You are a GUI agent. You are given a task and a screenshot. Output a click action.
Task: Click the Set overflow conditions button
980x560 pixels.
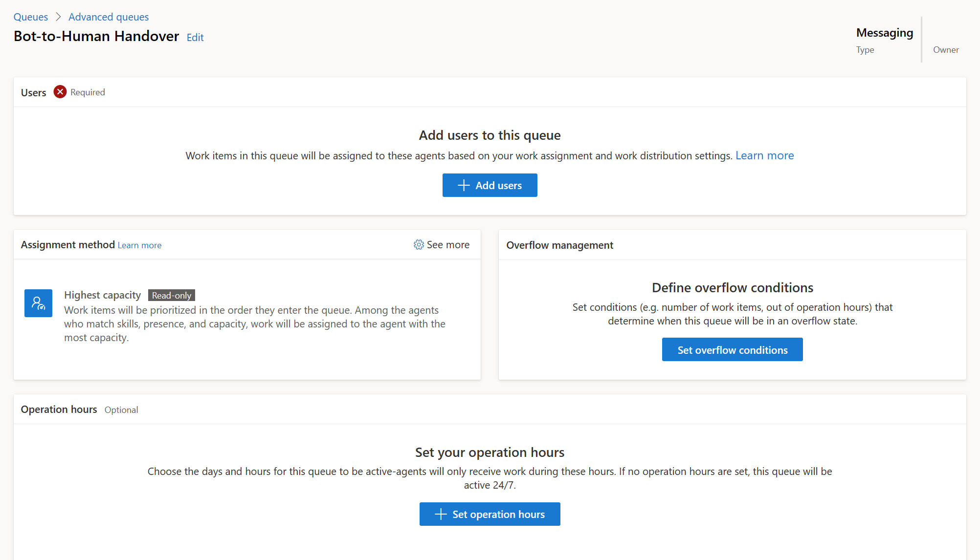click(x=732, y=349)
